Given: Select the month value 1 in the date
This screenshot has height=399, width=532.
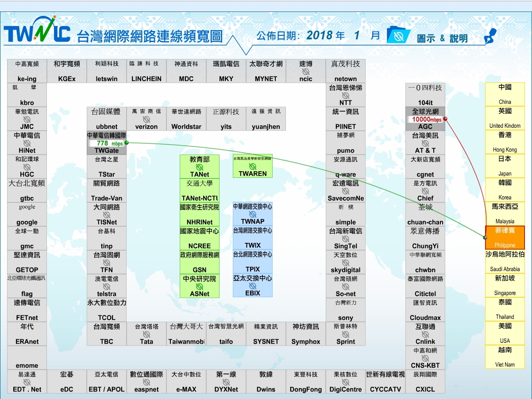Looking at the screenshot, I should [357, 35].
